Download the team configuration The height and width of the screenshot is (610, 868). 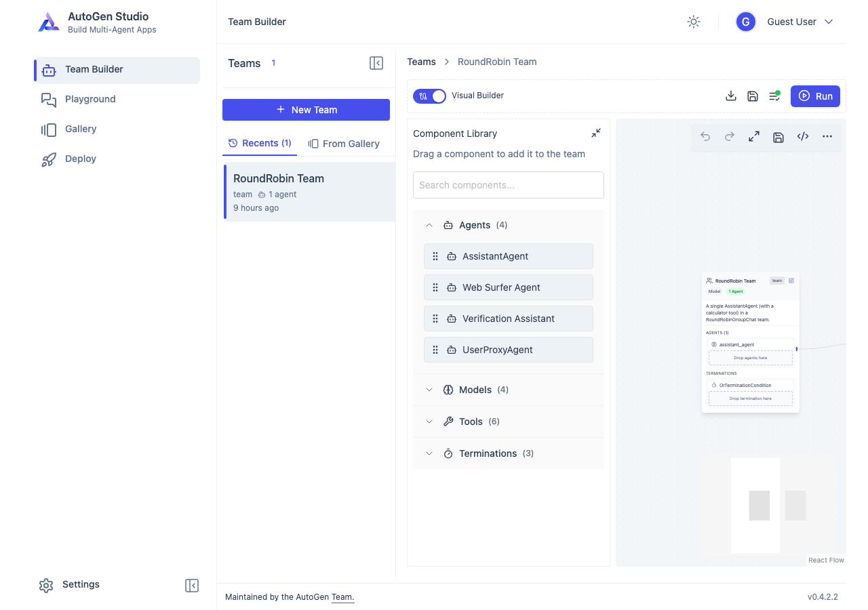tap(731, 96)
